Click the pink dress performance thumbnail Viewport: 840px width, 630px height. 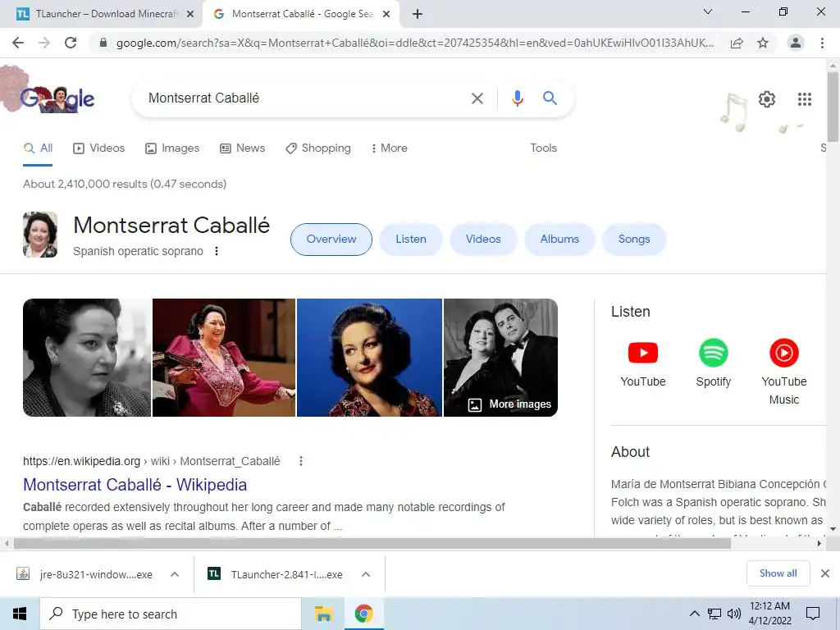224,358
